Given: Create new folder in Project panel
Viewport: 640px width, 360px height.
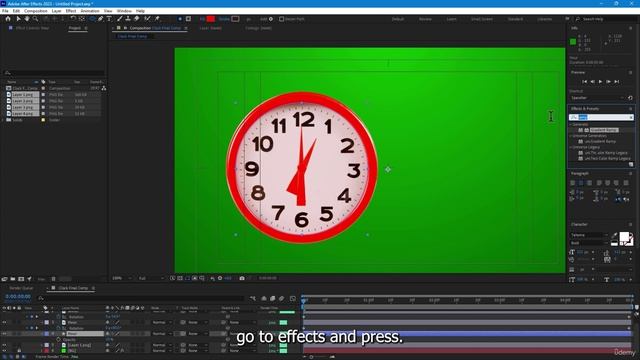Looking at the screenshot, I should click(13, 279).
